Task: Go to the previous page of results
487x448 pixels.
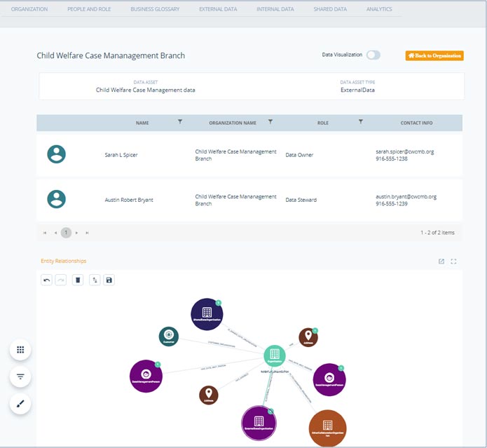Action: point(55,233)
